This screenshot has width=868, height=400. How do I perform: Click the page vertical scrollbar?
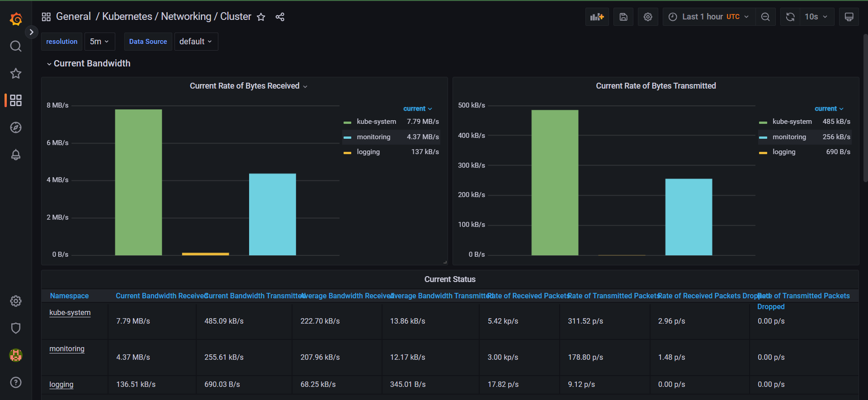[865, 108]
